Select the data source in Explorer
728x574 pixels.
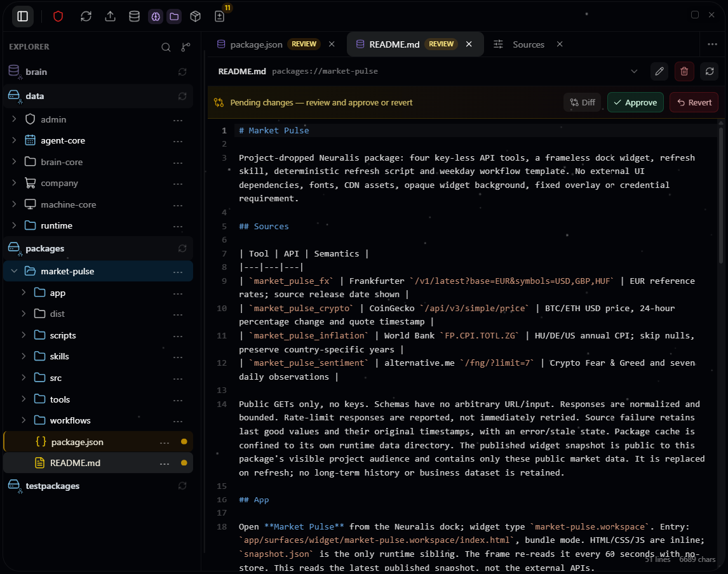click(98, 96)
